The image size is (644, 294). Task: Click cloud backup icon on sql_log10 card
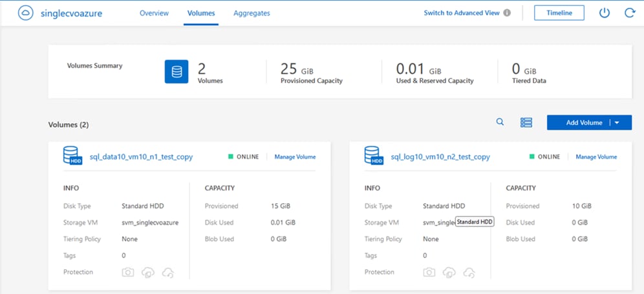449,272
